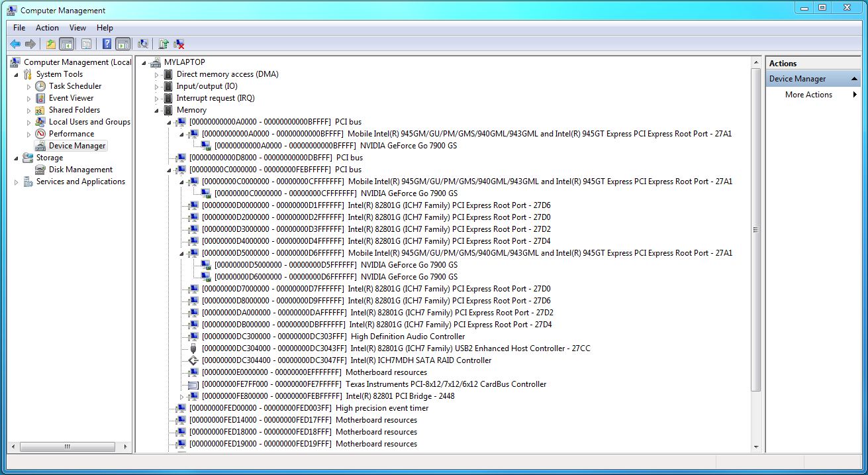Screen dimensions: 868x475
Task: Open the File menu
Action: click(19, 28)
